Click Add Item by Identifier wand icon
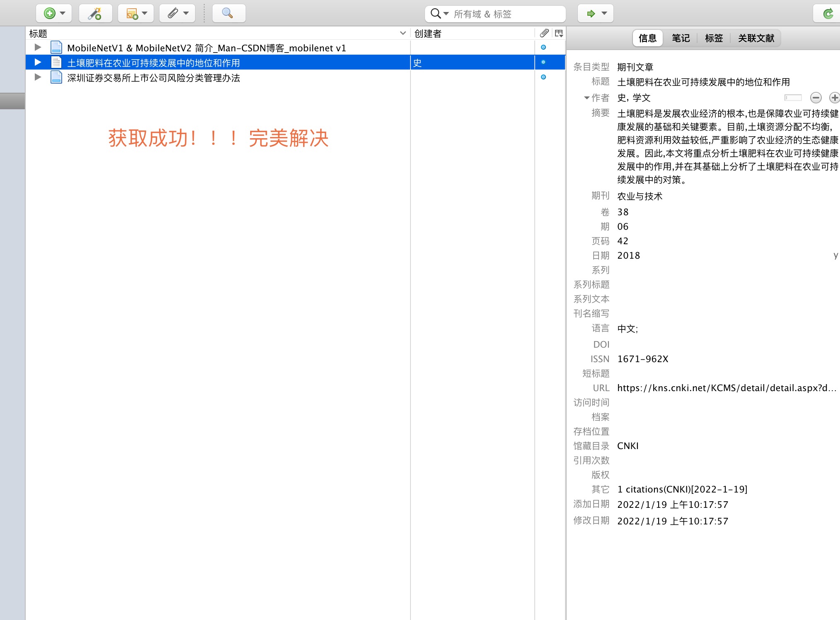Image resolution: width=840 pixels, height=620 pixels. [95, 14]
